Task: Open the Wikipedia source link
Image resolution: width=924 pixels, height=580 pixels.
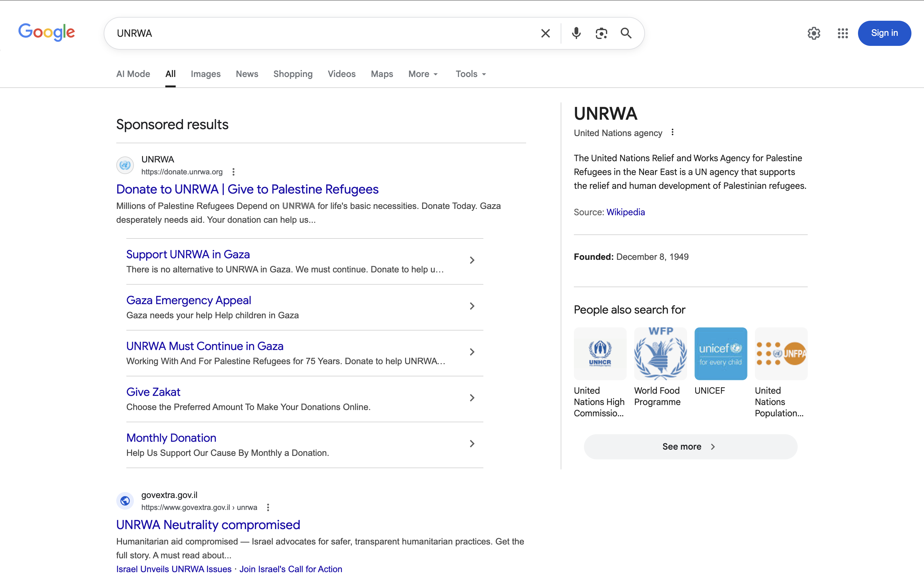Action: pos(625,212)
